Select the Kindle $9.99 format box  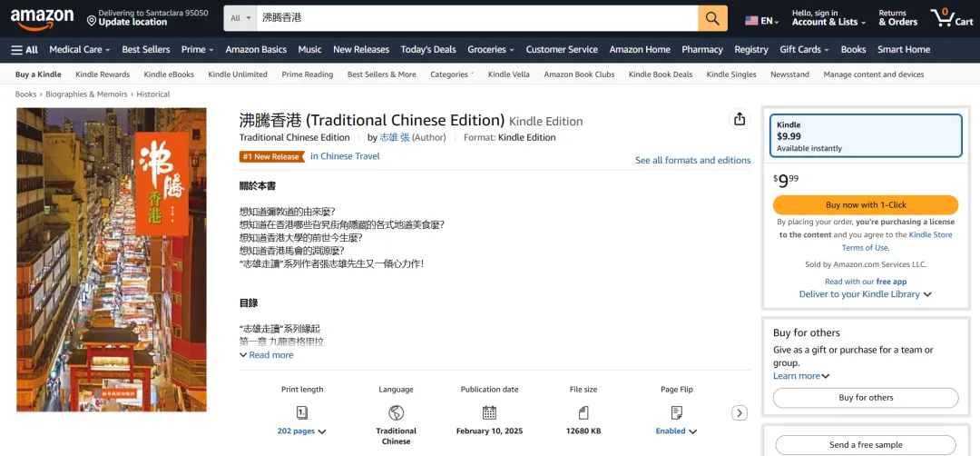(x=866, y=135)
